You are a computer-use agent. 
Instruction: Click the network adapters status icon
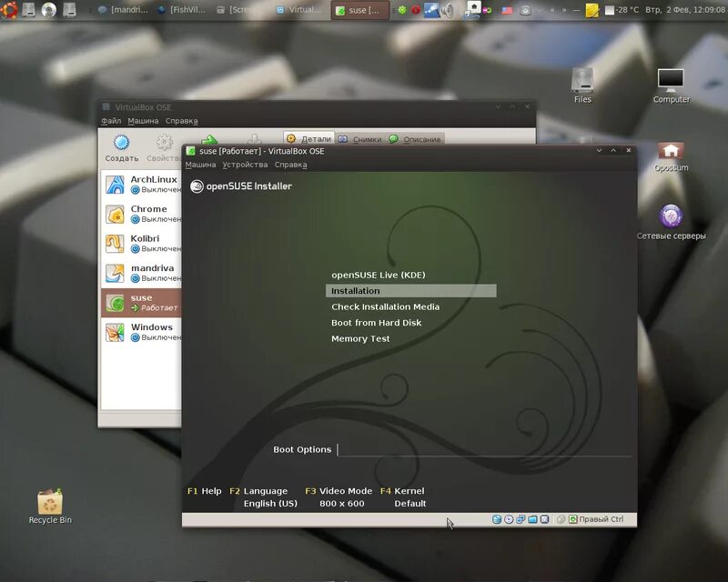pyautogui.click(x=521, y=519)
